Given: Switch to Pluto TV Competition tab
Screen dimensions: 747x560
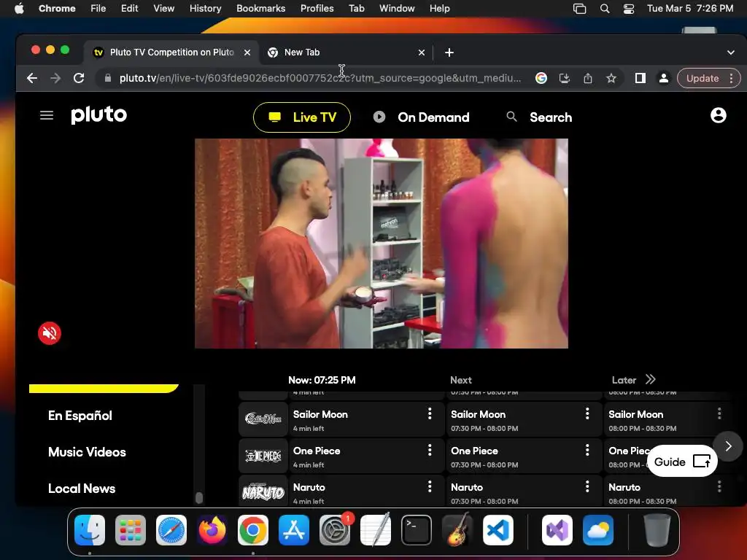Looking at the screenshot, I should click(x=171, y=52).
